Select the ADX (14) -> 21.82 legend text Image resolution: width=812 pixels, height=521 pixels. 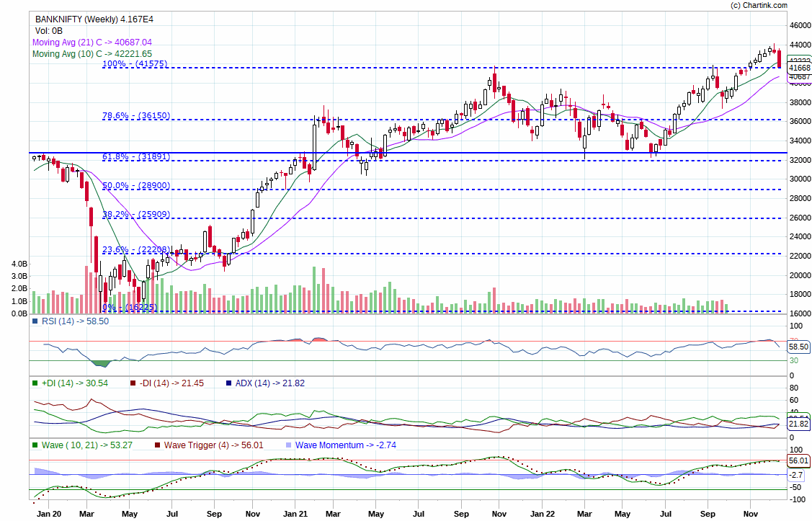[x=269, y=383]
